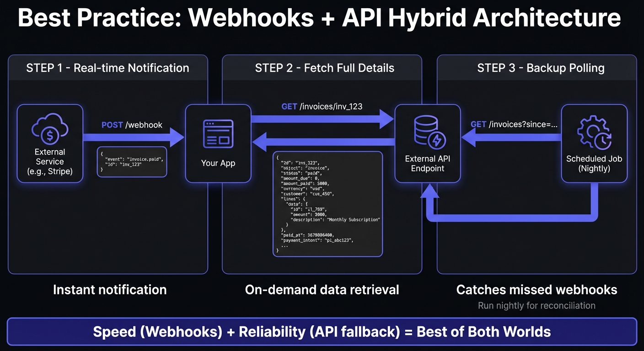Screen dimensions: 644x351
Task: Click the dollar sign inside the cloud icon
Action: click(50, 136)
